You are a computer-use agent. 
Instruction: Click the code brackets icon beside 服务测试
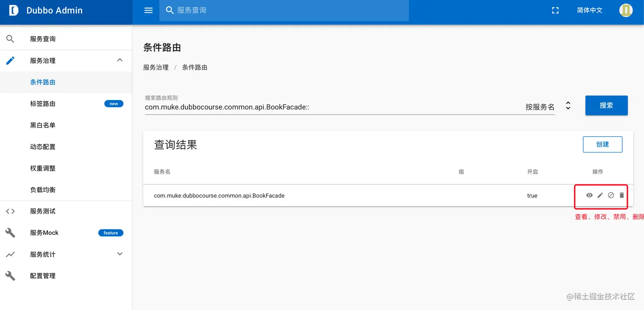click(x=10, y=211)
